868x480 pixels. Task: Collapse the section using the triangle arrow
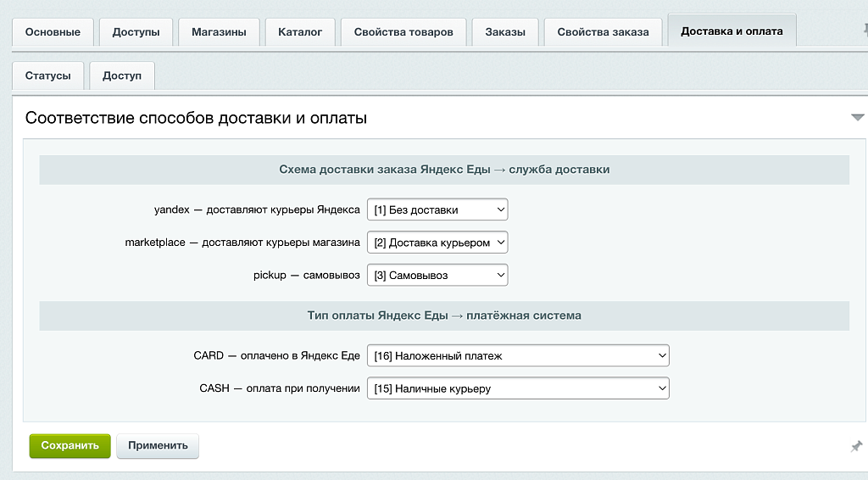[x=858, y=117]
